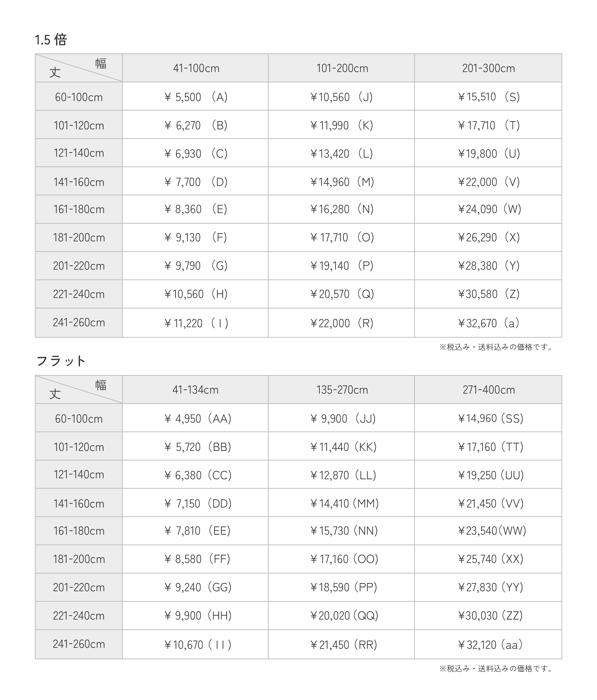
Task: Select the ¥10,670 (II) price cell
Action: click(x=198, y=645)
